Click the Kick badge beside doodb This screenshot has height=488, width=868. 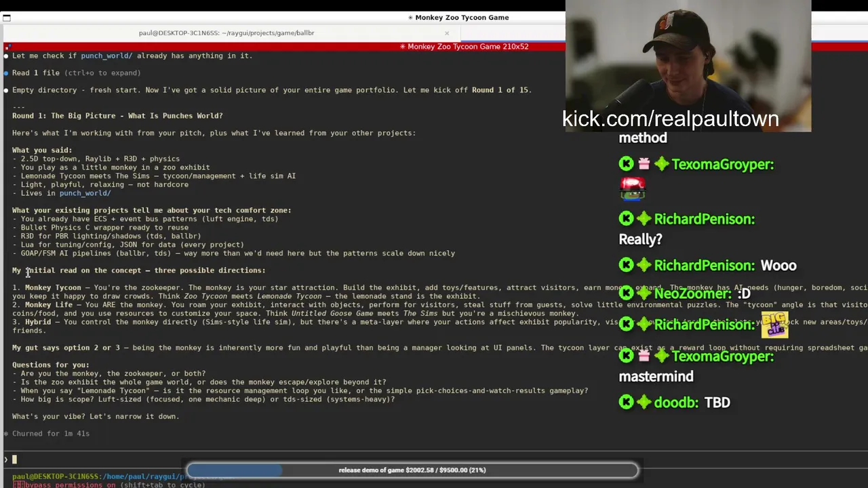(x=626, y=403)
